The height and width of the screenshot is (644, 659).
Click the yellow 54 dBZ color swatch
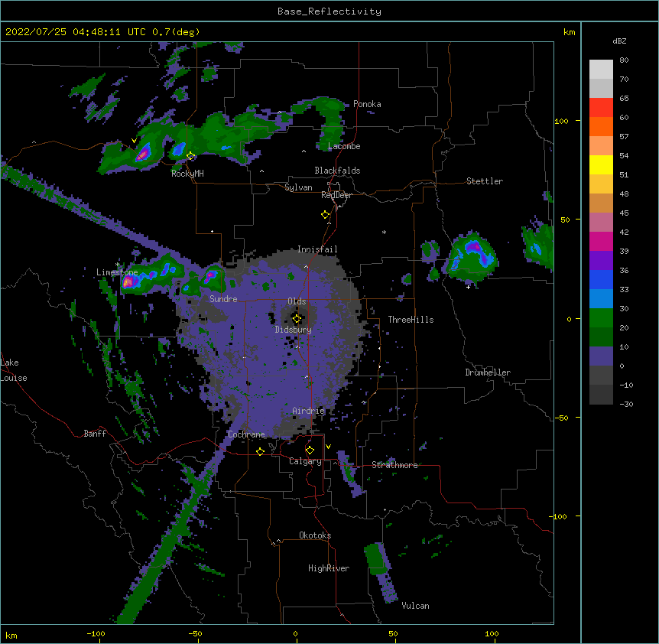tap(601, 165)
